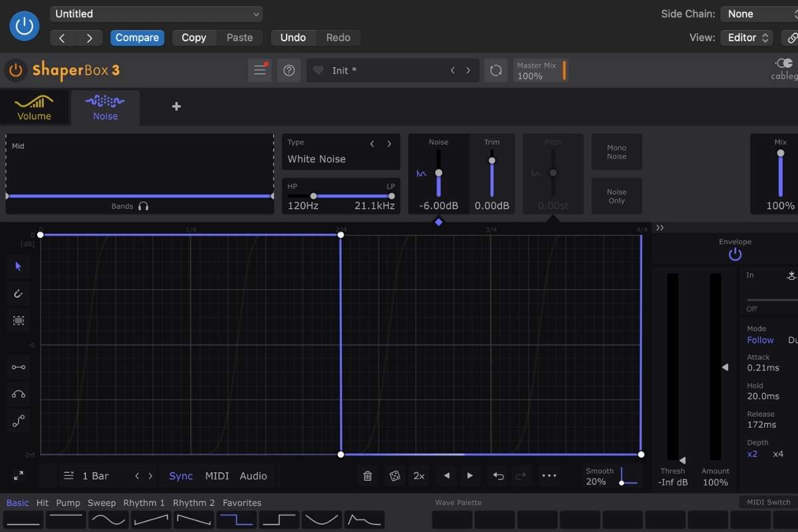Viewport: 798px width, 532px height.
Task: Open the 1 Bar length menu
Action: click(x=86, y=476)
